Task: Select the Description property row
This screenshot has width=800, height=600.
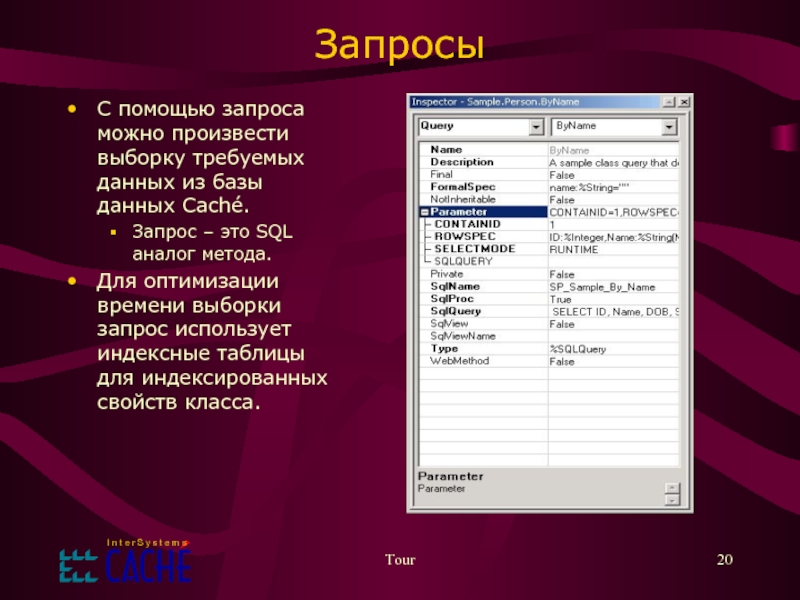Action: 549,162
